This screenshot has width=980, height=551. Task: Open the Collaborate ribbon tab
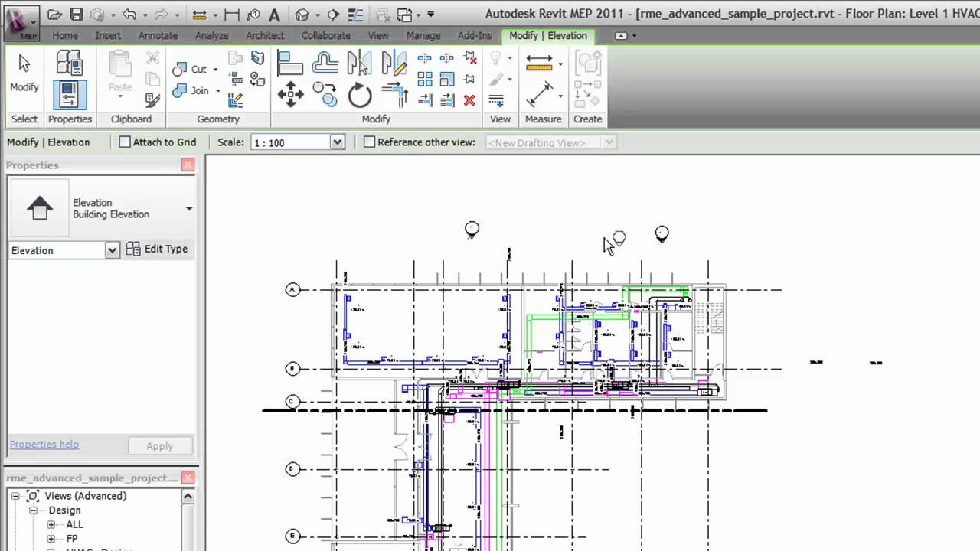[x=326, y=35]
